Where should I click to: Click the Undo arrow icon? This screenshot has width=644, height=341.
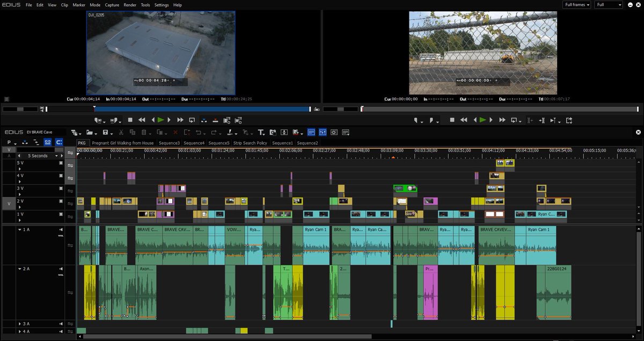point(198,132)
